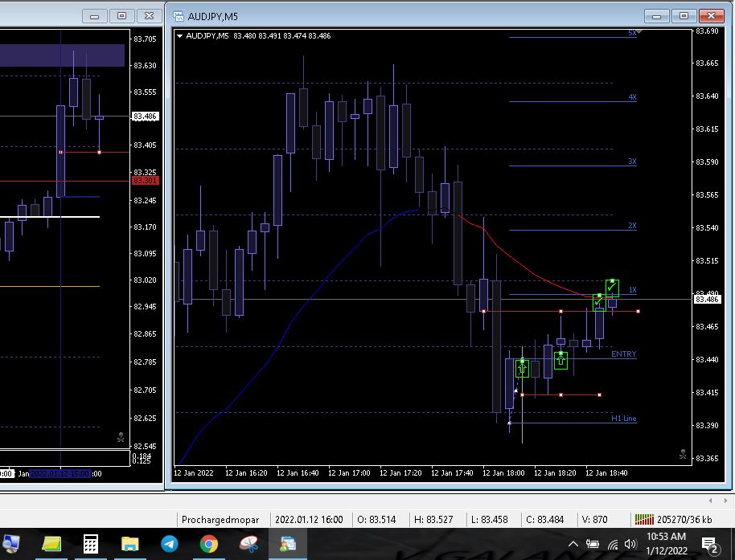Click the 3X target level label
The image size is (735, 560).
632,161
